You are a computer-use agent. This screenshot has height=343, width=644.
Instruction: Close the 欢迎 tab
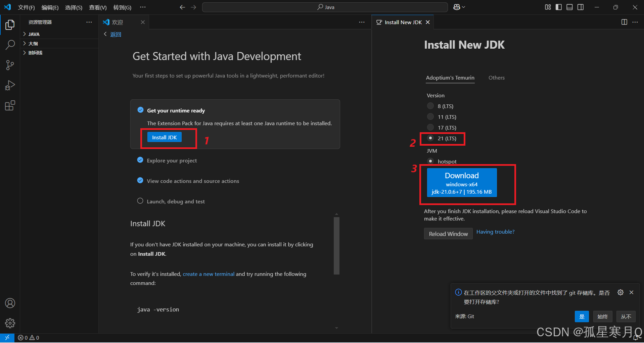click(143, 22)
